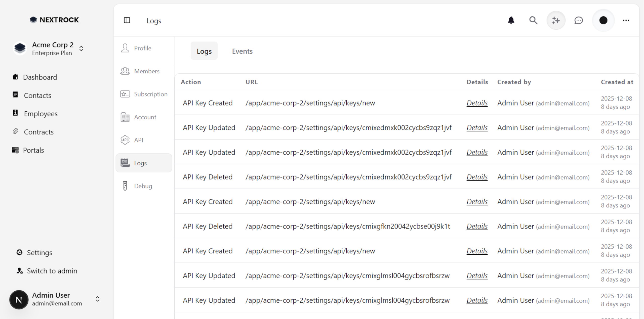644x319 pixels.
Task: Expand the Admin User account chevron
Action: (x=98, y=299)
